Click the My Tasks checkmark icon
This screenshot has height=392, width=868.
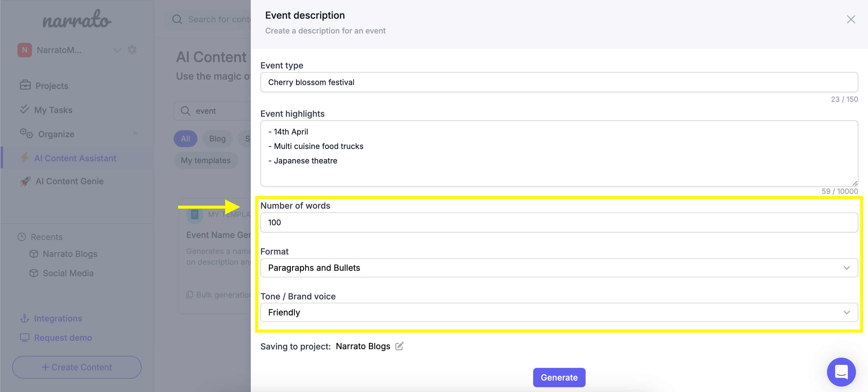pos(24,109)
